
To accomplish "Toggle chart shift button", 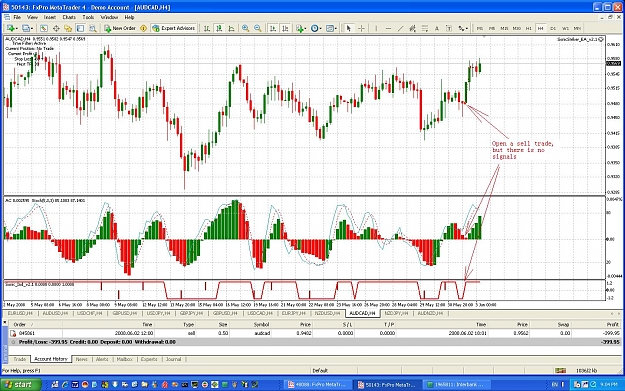I will click(x=285, y=28).
